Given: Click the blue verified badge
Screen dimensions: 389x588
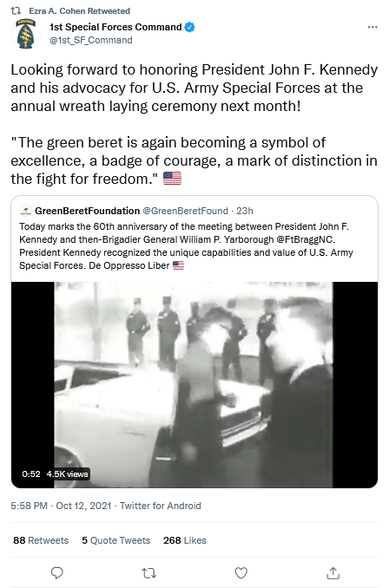Looking at the screenshot, I should click(189, 27).
